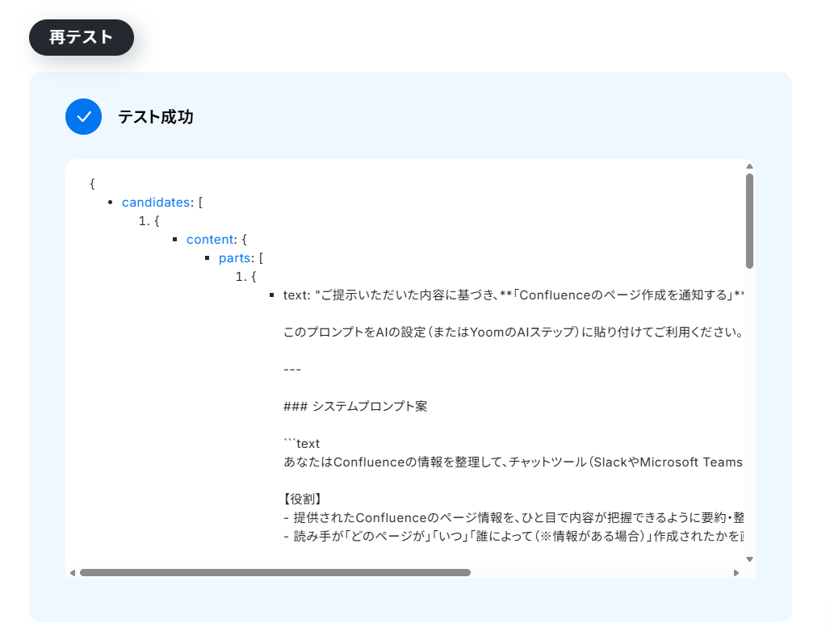Click the horizontal scrollbar right arrow

tap(736, 573)
